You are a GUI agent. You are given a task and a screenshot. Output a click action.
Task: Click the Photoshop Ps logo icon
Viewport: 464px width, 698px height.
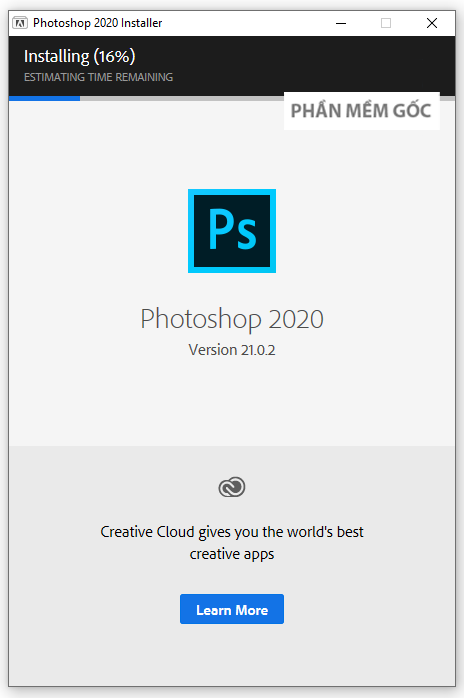point(232,231)
